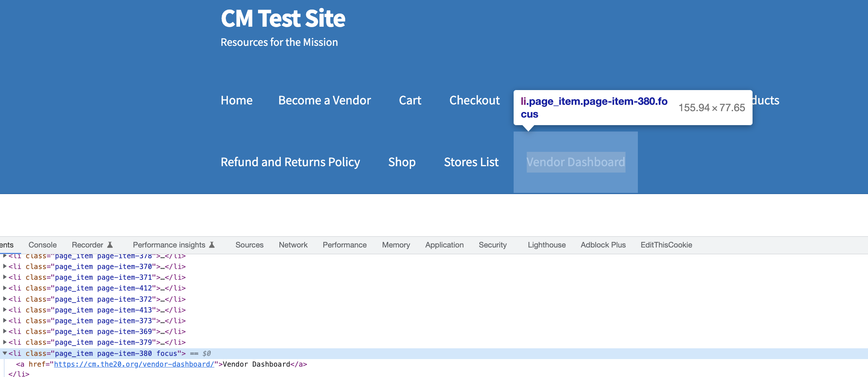
Task: Expand the page-item-369 li node
Action: 5,331
